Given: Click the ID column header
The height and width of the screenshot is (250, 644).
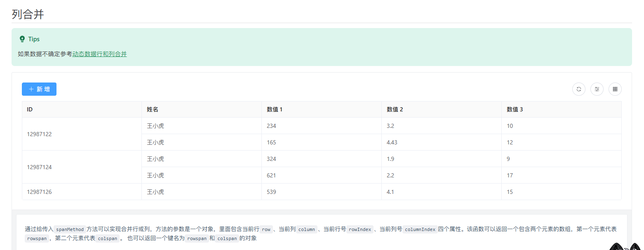Looking at the screenshot, I should click(x=30, y=109).
